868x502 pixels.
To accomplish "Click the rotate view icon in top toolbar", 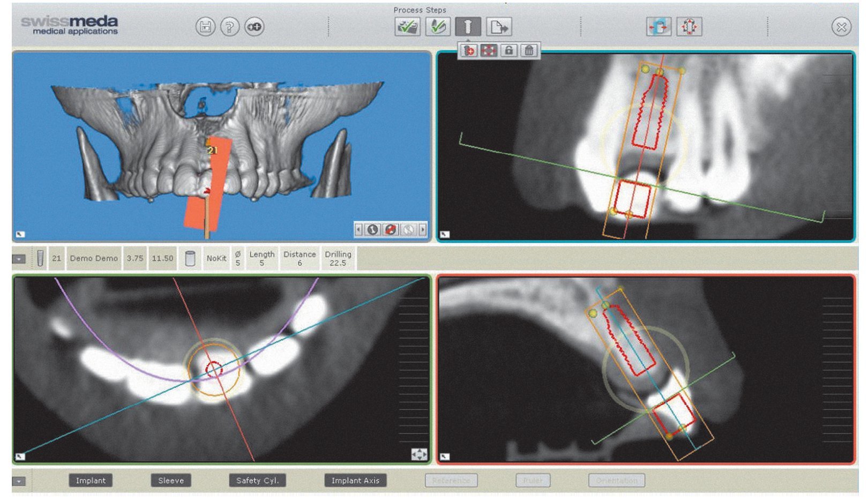I will [x=659, y=27].
